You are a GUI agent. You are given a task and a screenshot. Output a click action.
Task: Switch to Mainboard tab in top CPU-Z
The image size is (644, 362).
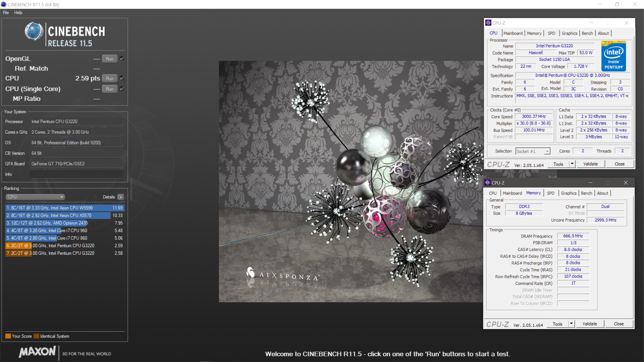[x=513, y=33]
